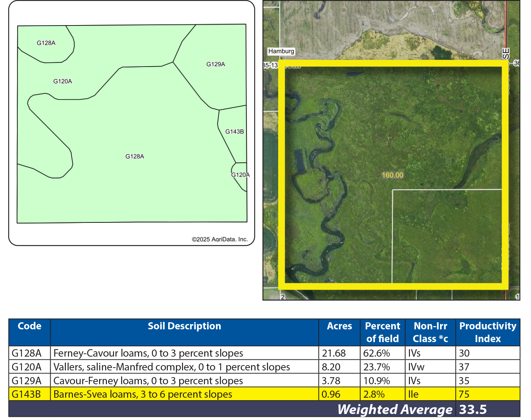Click the upper-left G120A label on soil map
The image size is (531, 420).
(62, 81)
